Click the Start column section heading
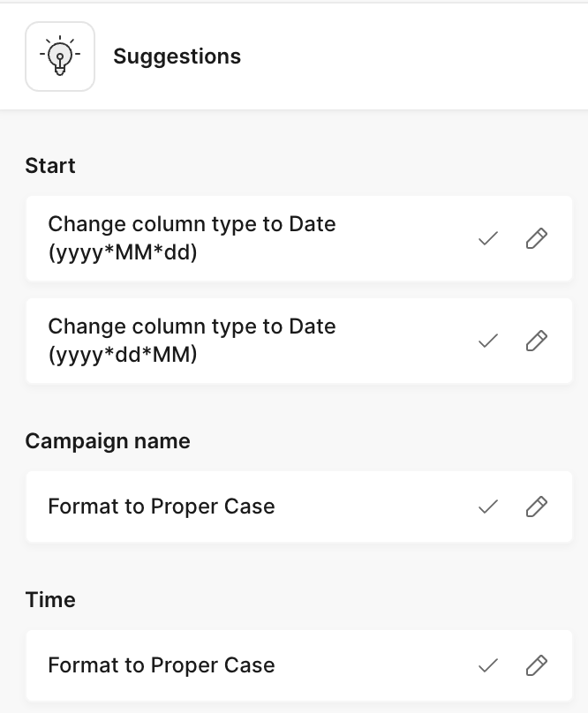 [50, 166]
